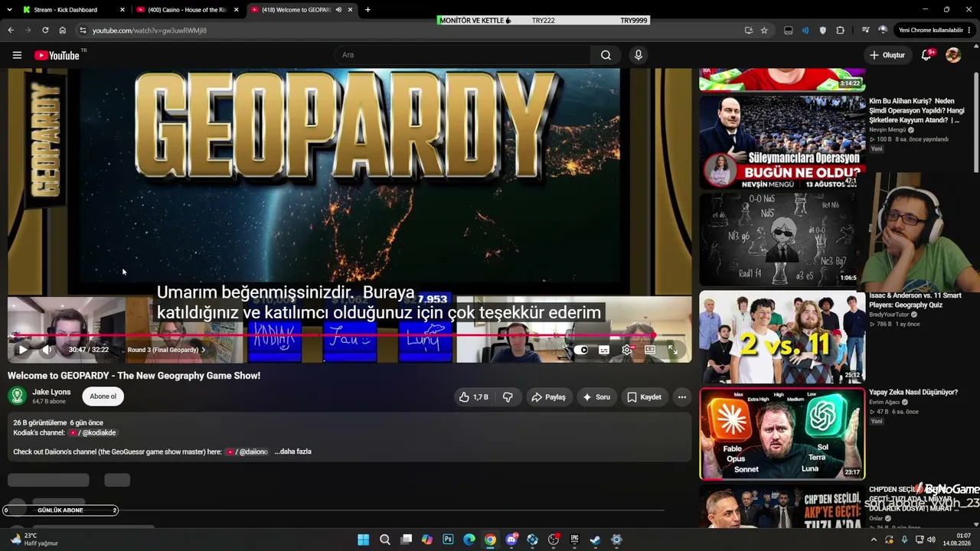Screen dimensions: 980x551
Task: Open Windows Start menu
Action: [x=364, y=540]
